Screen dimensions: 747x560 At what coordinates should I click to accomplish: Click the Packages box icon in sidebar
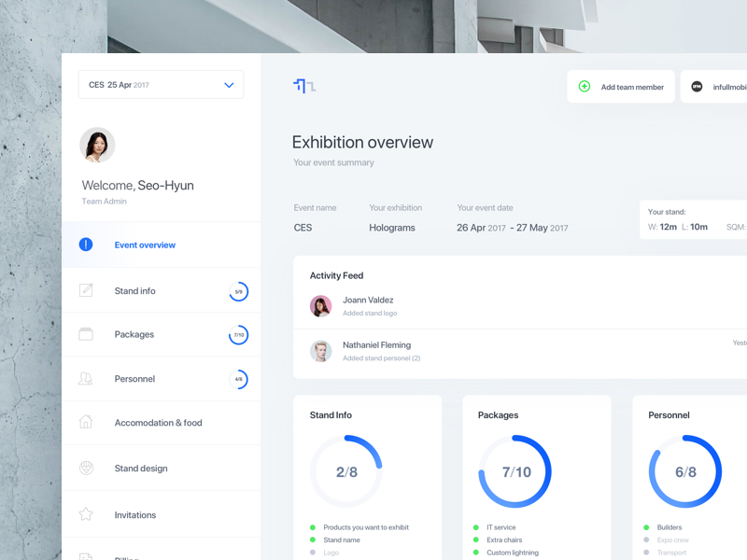[86, 334]
